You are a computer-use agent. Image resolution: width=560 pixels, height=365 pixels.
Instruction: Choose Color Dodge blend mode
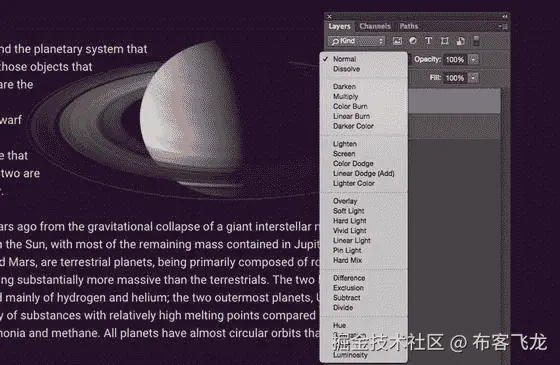click(x=364, y=164)
